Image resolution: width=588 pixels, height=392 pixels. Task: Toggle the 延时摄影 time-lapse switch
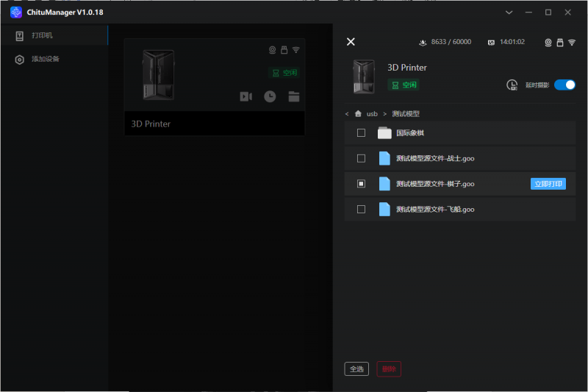(x=564, y=85)
